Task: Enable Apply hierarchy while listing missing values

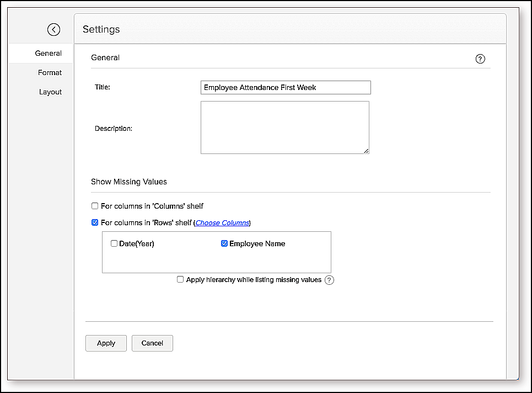Action: 180,280
